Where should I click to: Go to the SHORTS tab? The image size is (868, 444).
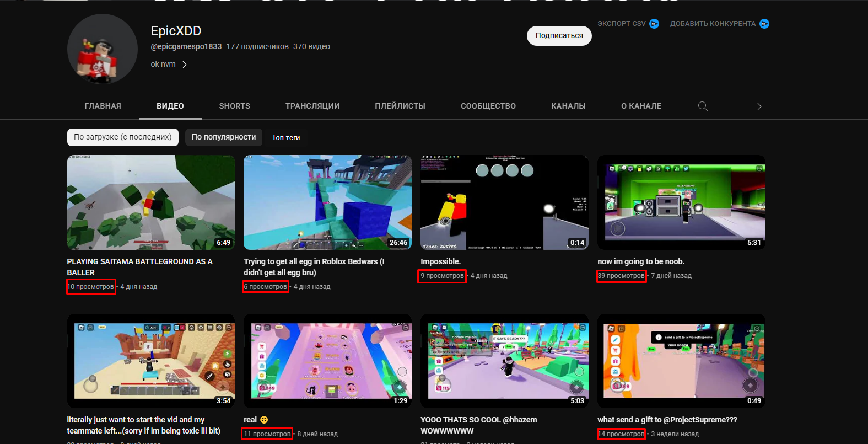point(235,106)
